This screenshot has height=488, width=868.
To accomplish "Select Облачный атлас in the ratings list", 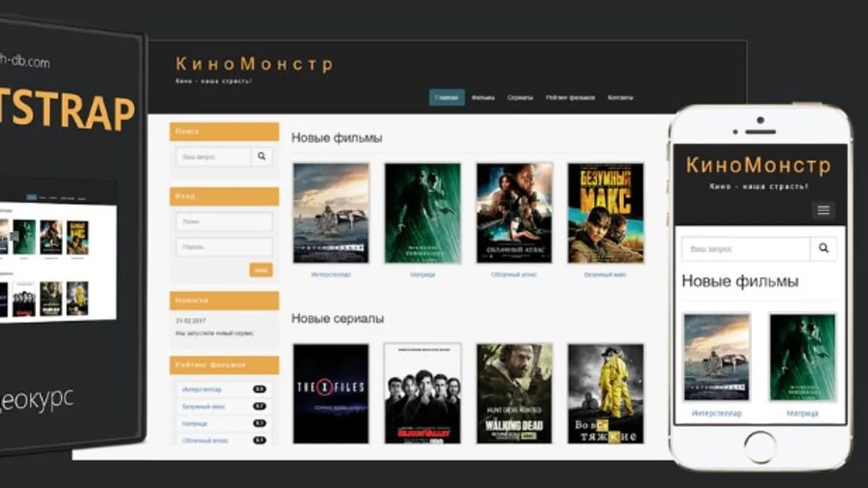I will coord(204,440).
